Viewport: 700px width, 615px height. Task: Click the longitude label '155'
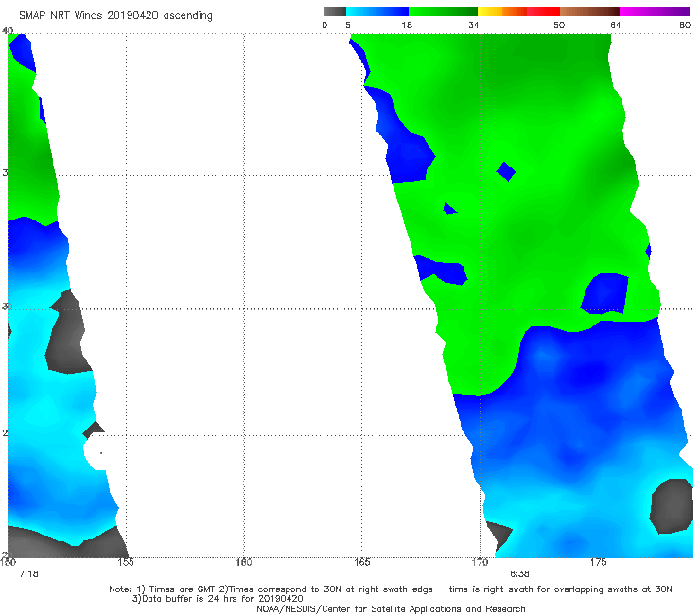(x=126, y=562)
